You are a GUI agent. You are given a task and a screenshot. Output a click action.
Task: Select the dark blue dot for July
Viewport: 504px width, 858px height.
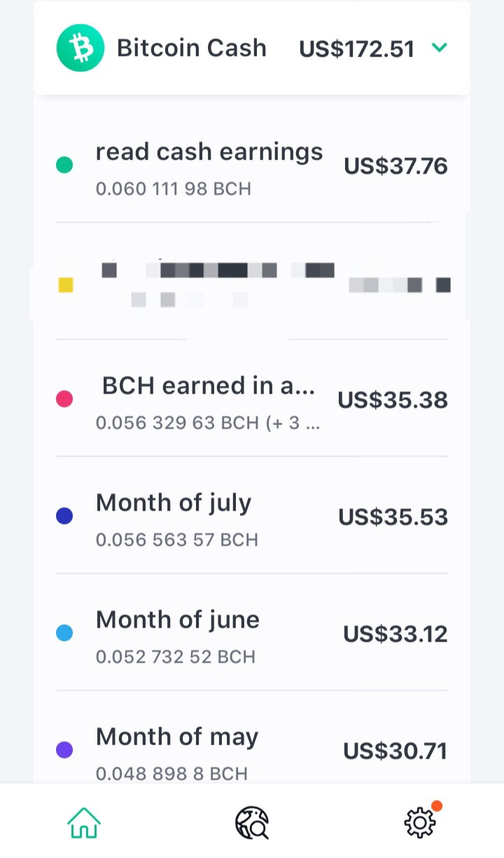point(64,516)
